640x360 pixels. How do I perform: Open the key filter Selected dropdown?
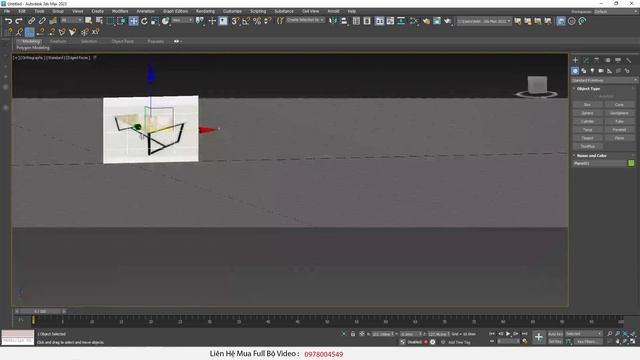coord(583,334)
